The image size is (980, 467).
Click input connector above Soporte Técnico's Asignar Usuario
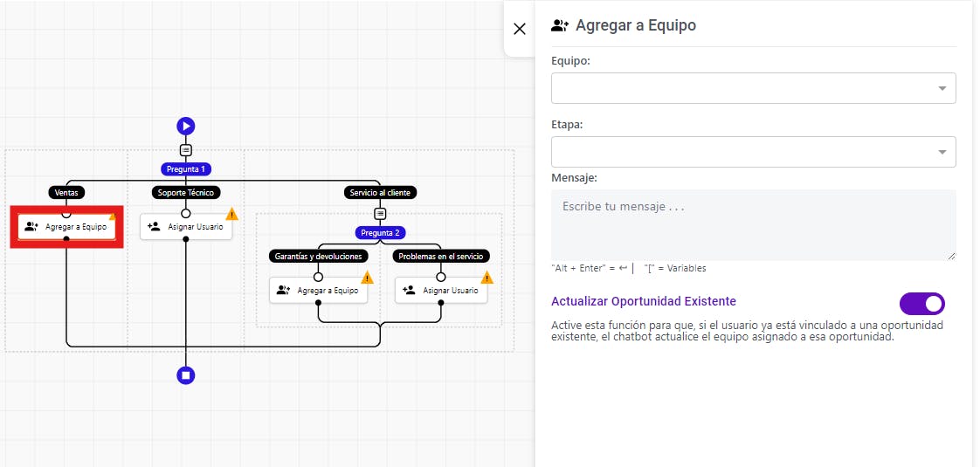(x=186, y=214)
